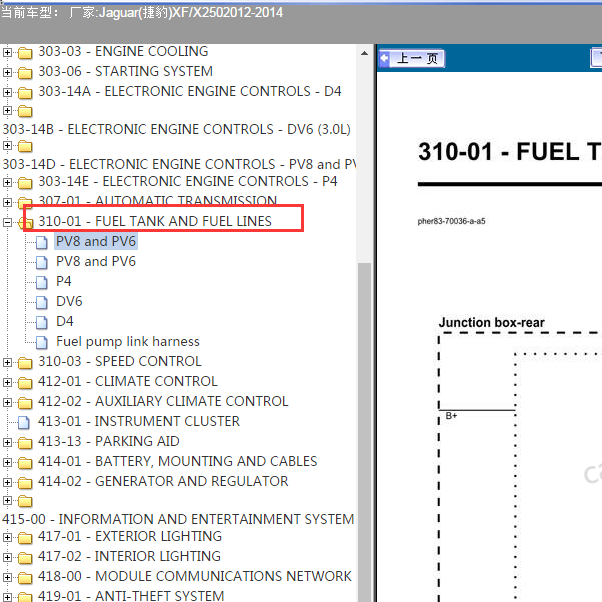Select 303-14B ELECTRONIC ENGINE CONTROLS DV6 (3.0L)

click(x=176, y=129)
